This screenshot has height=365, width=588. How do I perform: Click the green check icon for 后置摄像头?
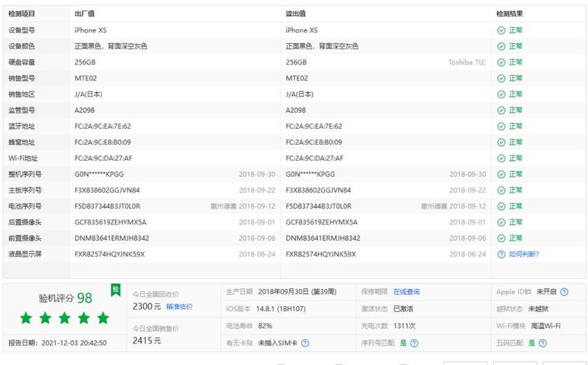pos(501,222)
